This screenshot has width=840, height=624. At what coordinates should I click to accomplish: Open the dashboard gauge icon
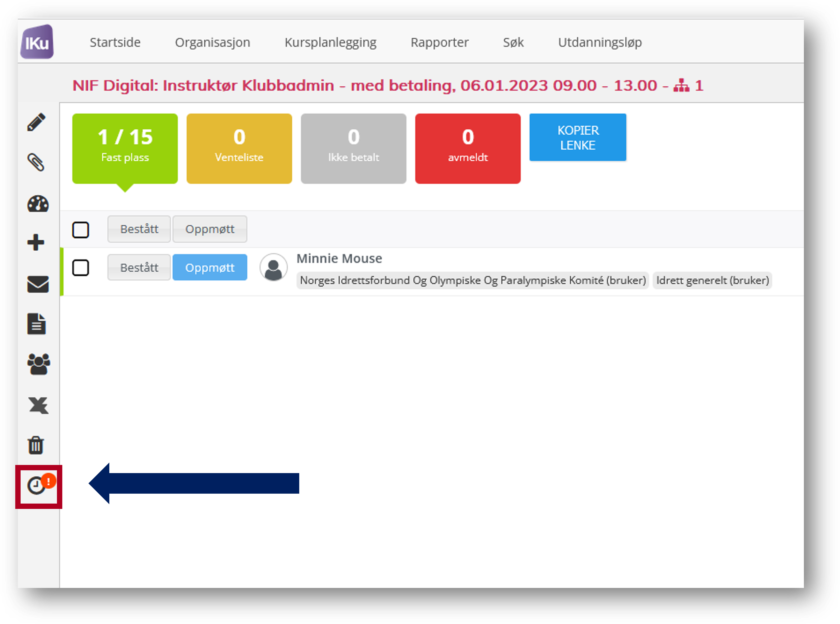point(38,204)
